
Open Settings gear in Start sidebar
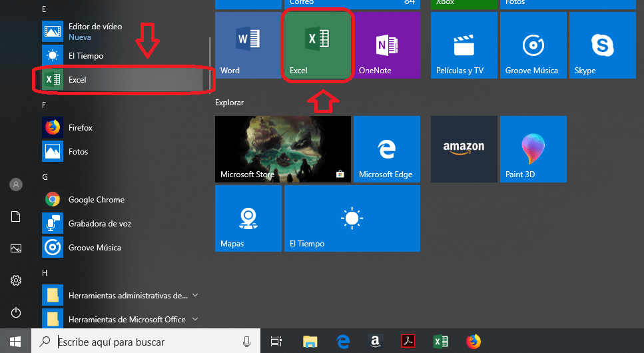click(15, 280)
